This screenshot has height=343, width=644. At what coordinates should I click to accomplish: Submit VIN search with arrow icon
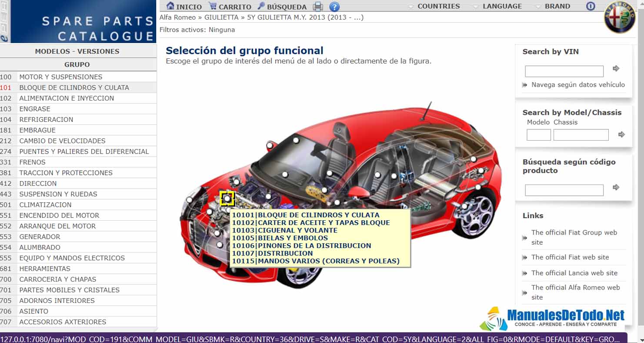pyautogui.click(x=616, y=68)
